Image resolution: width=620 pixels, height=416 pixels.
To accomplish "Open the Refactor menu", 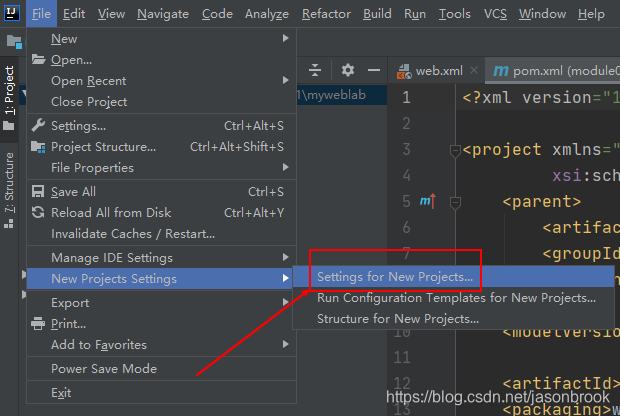I will click(x=326, y=14).
